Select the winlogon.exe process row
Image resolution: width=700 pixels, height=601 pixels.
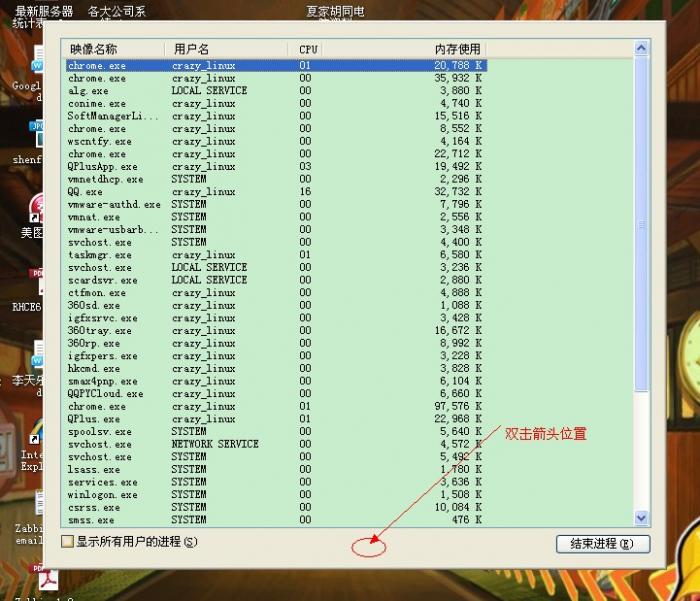point(277,495)
